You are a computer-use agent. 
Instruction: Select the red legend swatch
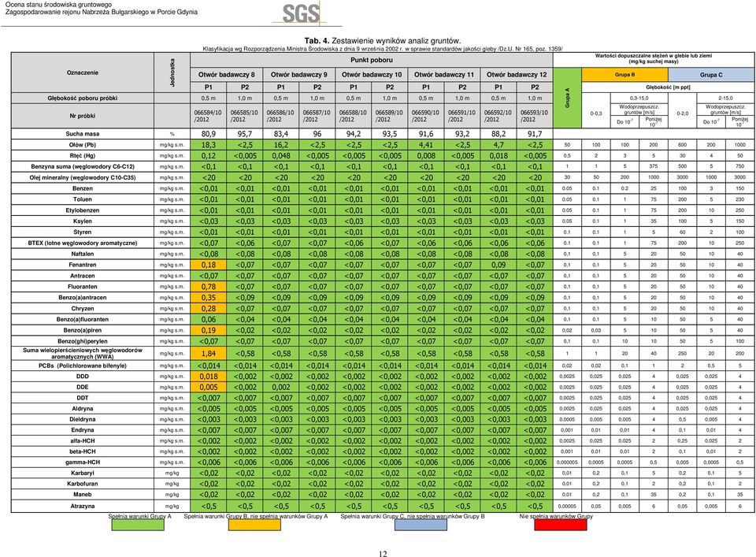point(561,525)
